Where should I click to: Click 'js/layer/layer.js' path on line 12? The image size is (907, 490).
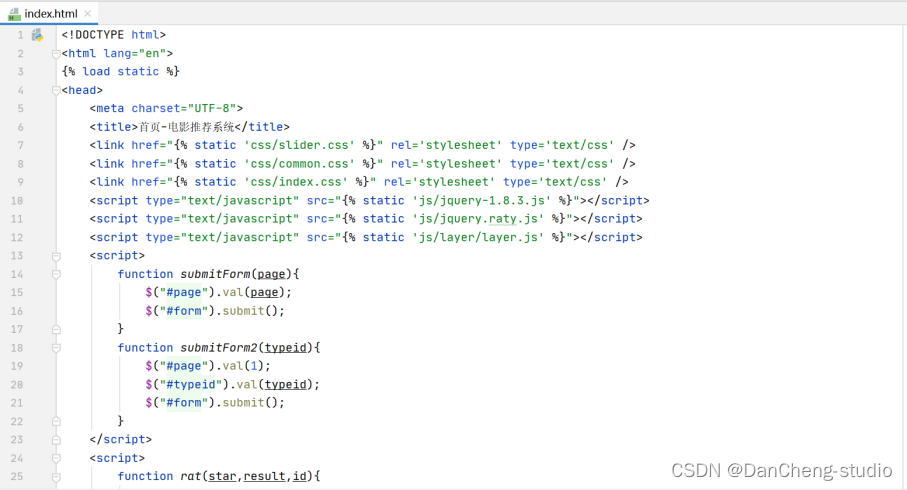pos(478,237)
